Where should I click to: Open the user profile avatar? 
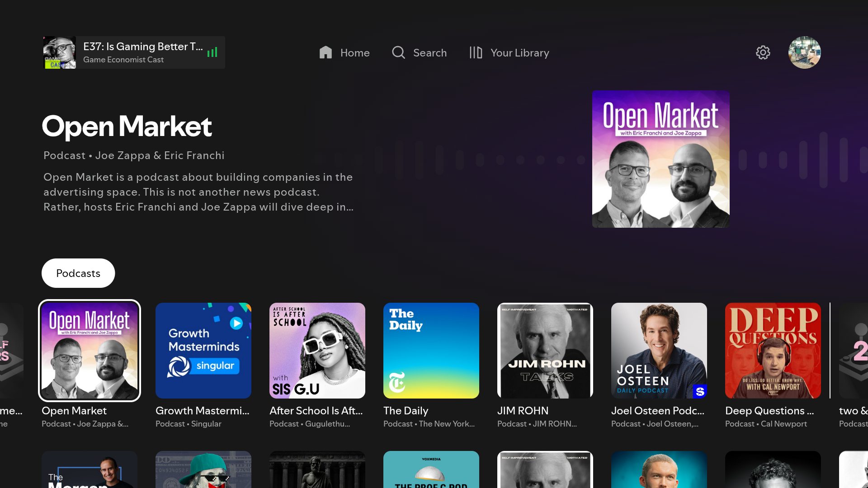804,52
